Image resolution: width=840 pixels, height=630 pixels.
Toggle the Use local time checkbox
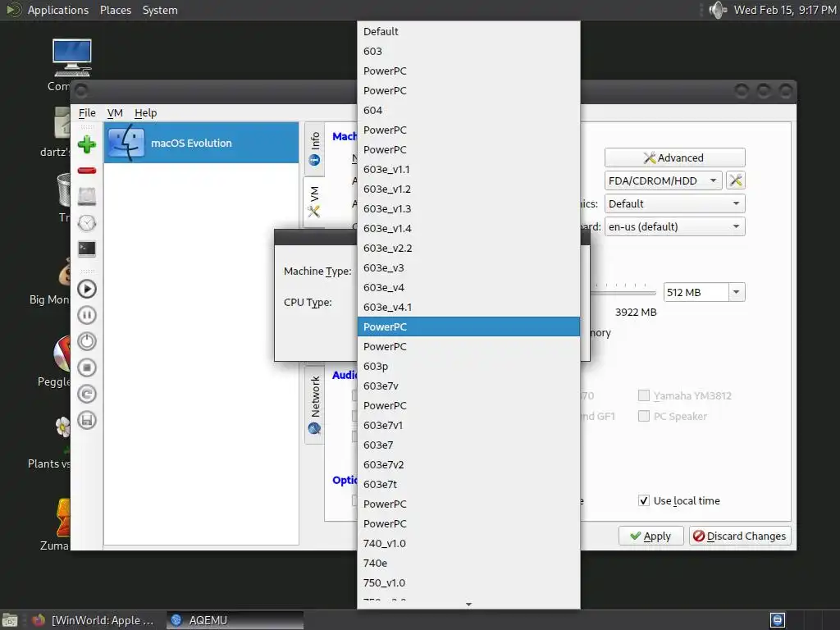(x=644, y=500)
